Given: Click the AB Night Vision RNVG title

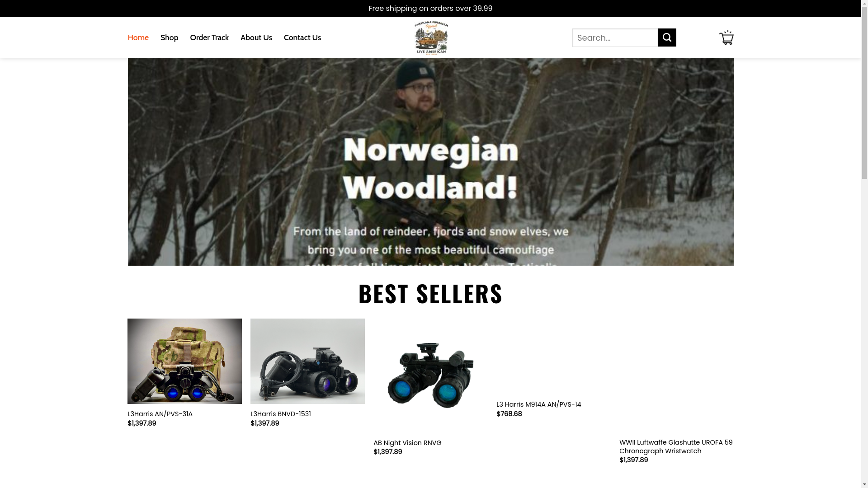Looking at the screenshot, I should (x=407, y=443).
